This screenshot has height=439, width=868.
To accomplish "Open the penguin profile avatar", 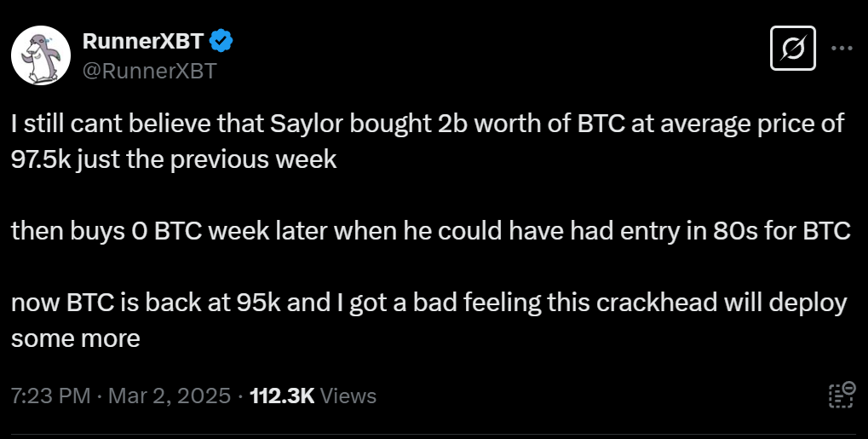I will coord(41,55).
